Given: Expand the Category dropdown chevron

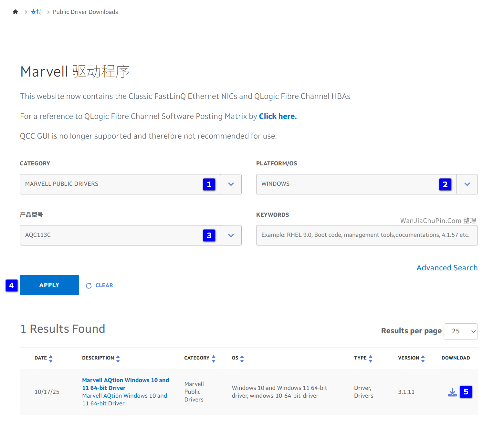Looking at the screenshot, I should pyautogui.click(x=231, y=184).
